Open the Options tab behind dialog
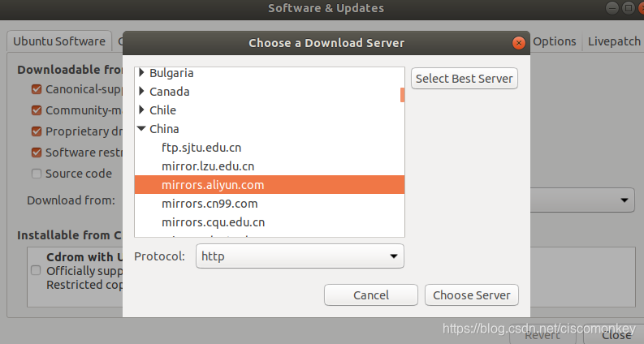This screenshot has width=644, height=344. pos(555,41)
